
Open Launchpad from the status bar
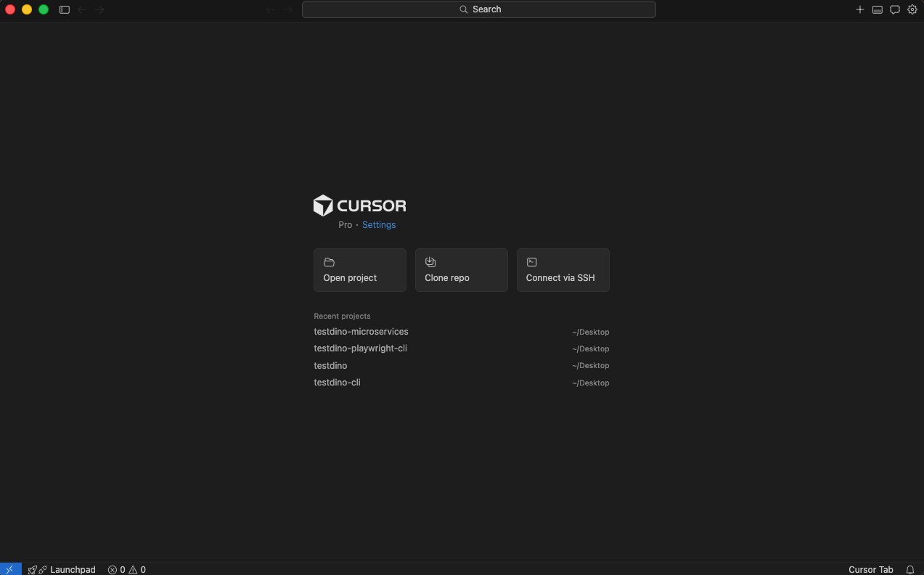point(62,569)
